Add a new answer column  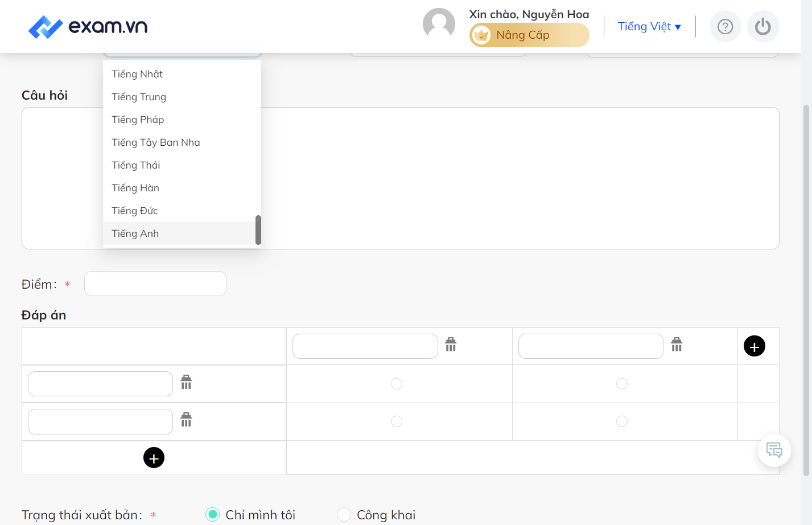(755, 346)
